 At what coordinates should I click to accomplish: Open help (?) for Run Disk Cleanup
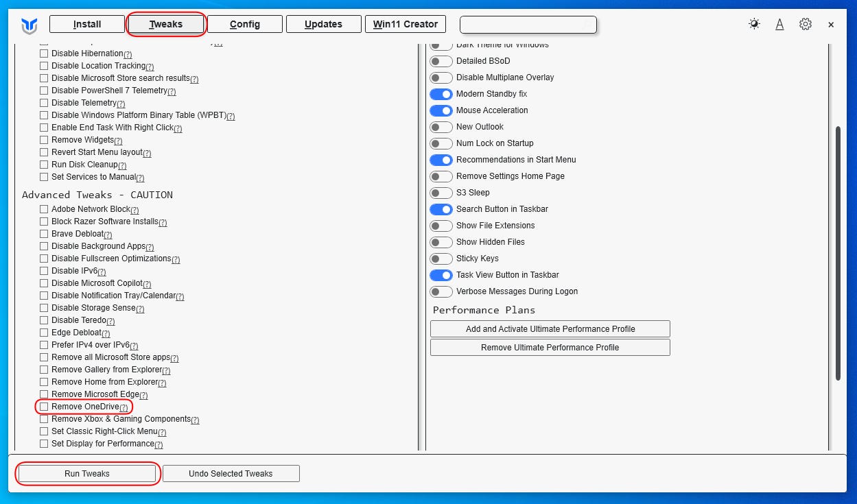(122, 165)
